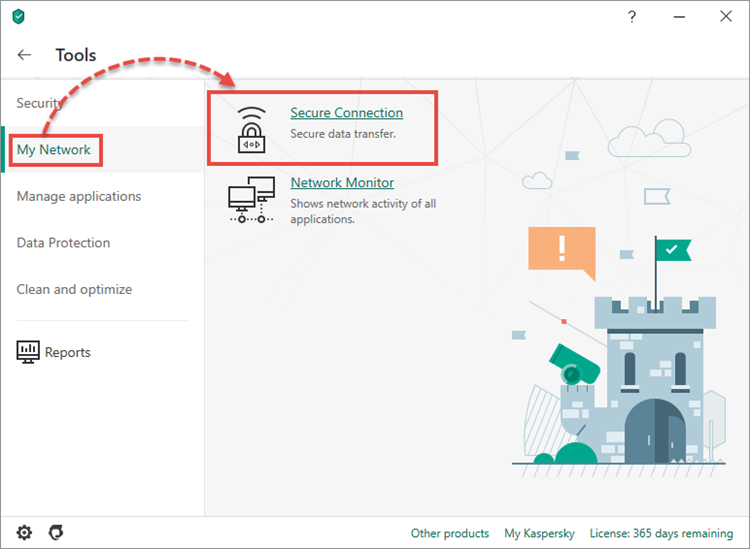Image resolution: width=750 pixels, height=549 pixels.
Task: Click the Reports chart monitor icon
Action: click(x=28, y=352)
